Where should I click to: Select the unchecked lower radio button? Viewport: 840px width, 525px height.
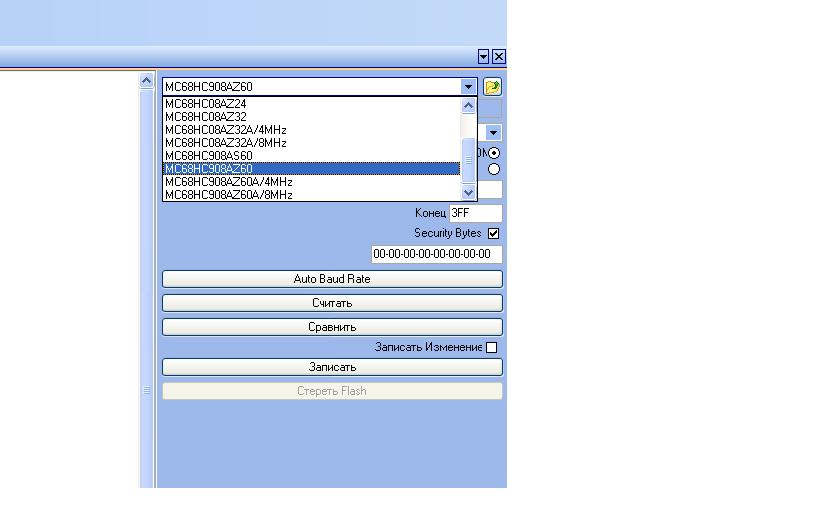[494, 169]
